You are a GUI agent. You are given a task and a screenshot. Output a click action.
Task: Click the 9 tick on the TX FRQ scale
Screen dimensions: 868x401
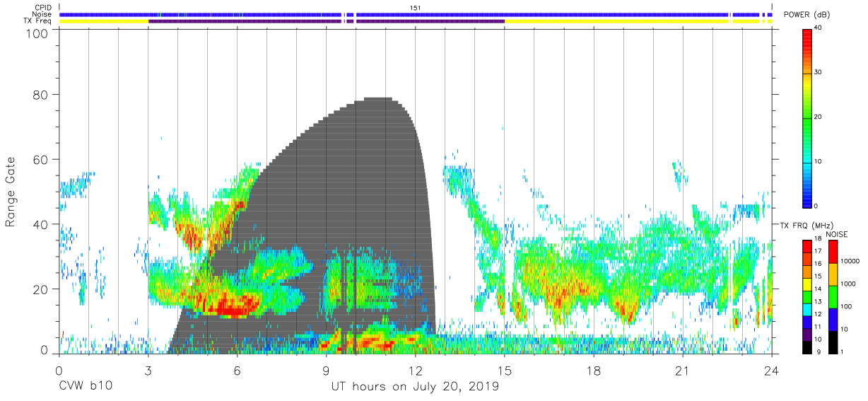(818, 353)
